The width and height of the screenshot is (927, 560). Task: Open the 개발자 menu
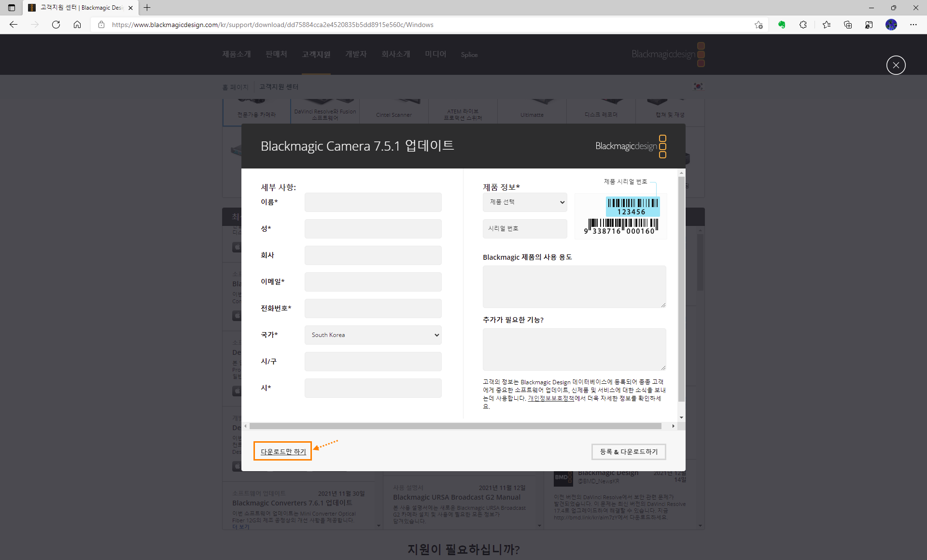pos(356,54)
